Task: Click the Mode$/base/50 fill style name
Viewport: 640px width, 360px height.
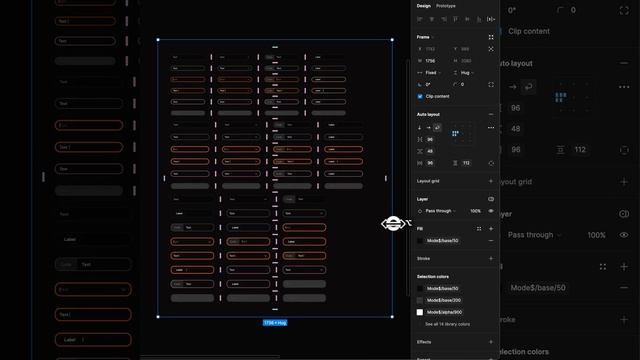Action: 442,241
